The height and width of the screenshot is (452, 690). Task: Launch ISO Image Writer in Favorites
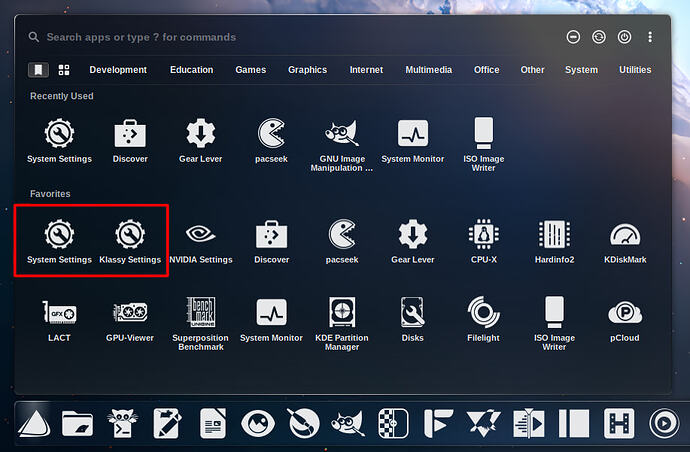[x=554, y=324]
